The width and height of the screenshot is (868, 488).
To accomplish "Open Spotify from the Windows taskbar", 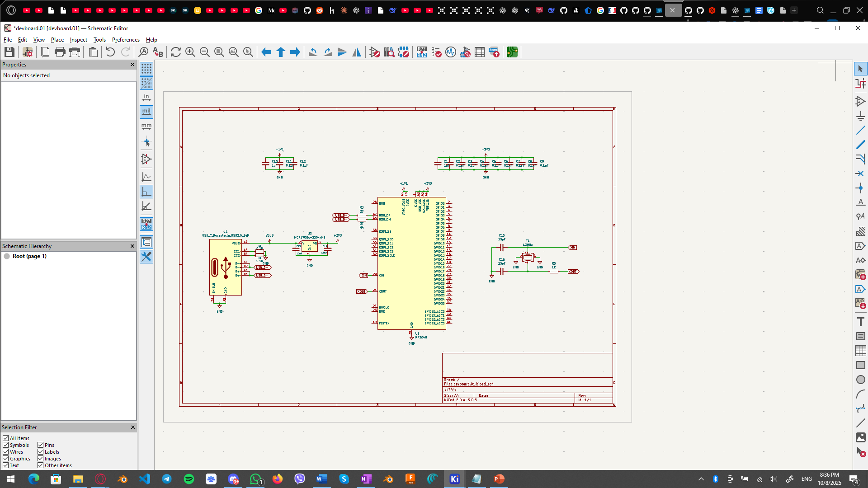I will [x=189, y=479].
